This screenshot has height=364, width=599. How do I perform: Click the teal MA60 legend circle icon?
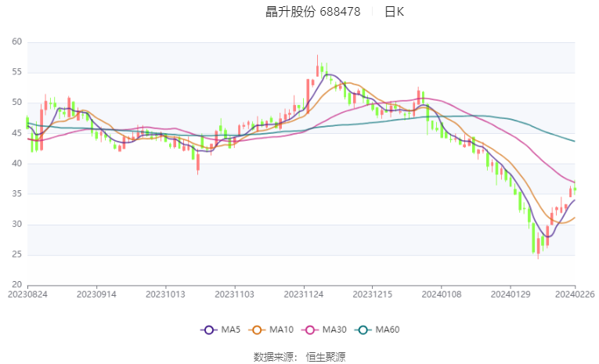click(363, 330)
